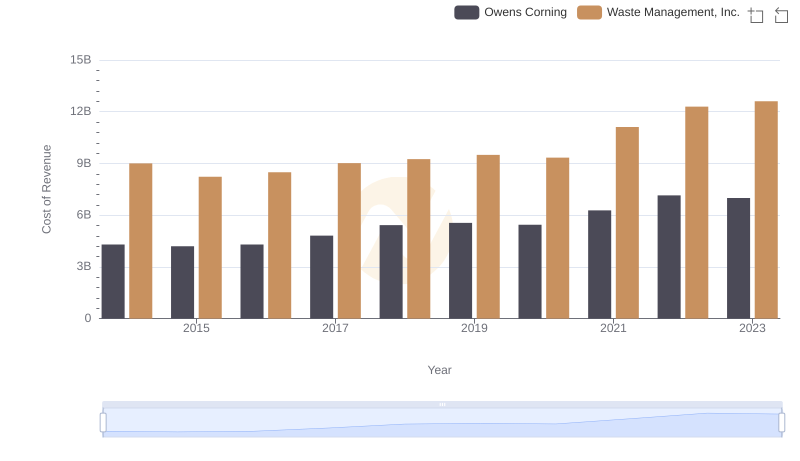Click the zoom area select icon

756,15
